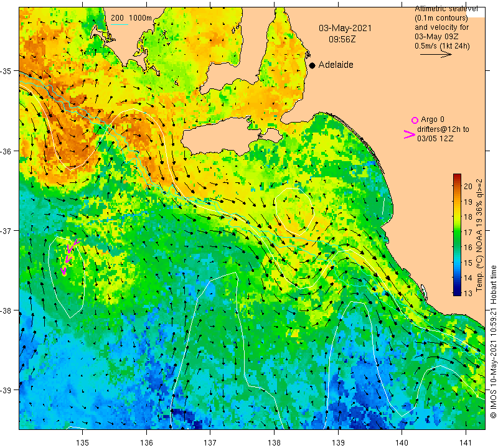Click the '03/05 12Z' drifter date text
The image size is (498, 448).
tap(435, 138)
